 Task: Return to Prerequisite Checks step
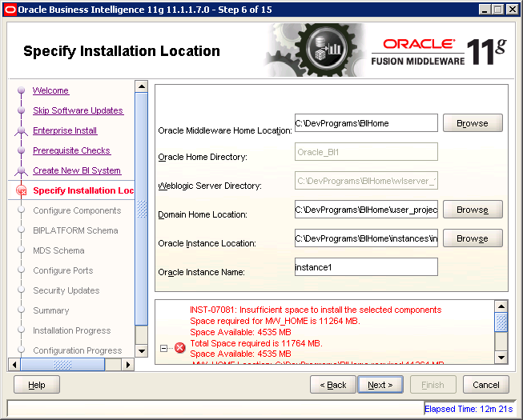pyautogui.click(x=72, y=150)
